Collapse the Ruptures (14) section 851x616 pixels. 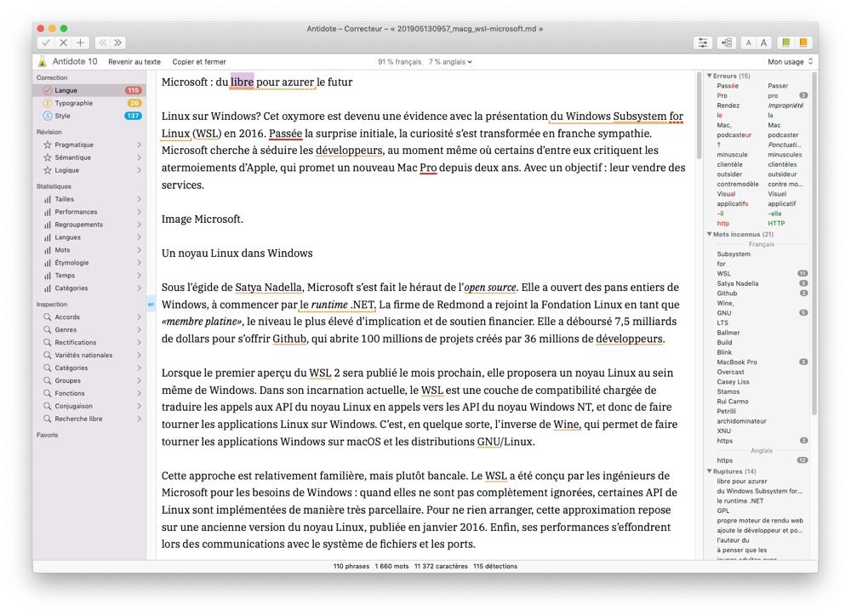[710, 471]
